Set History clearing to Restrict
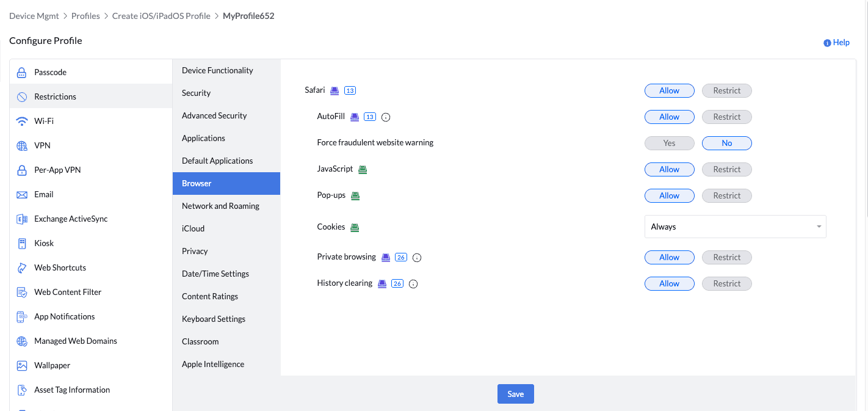Screen dimensions: 868x411 pos(727,283)
